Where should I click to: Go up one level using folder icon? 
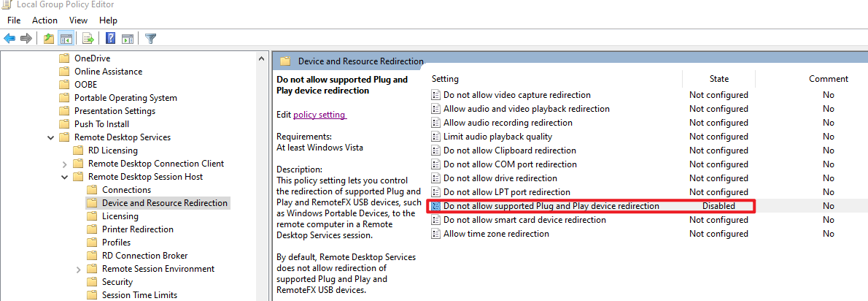[49, 39]
